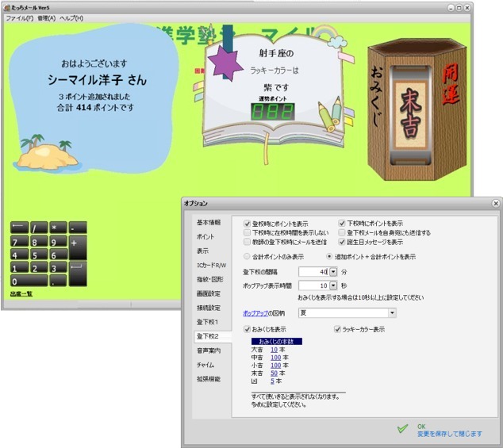Open the ファイル(F) menu
The width and height of the screenshot is (503, 448).
(x=20, y=17)
